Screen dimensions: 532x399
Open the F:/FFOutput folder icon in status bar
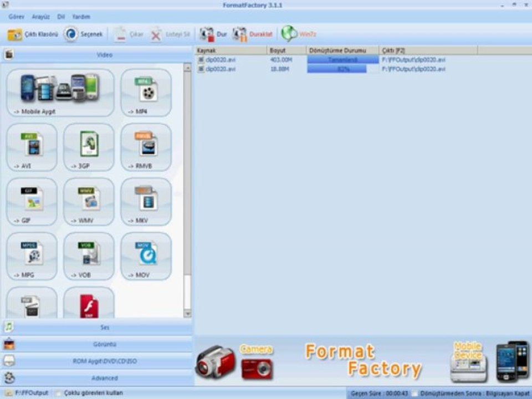pyautogui.click(x=9, y=393)
